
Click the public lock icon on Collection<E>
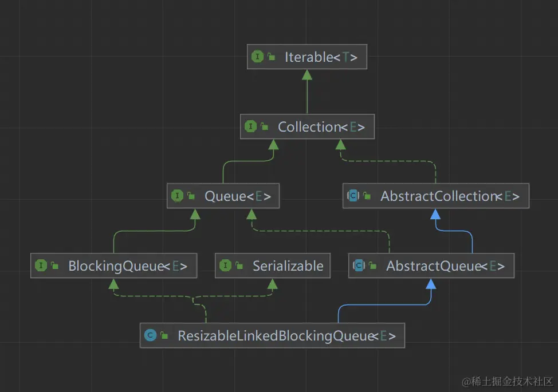(265, 126)
